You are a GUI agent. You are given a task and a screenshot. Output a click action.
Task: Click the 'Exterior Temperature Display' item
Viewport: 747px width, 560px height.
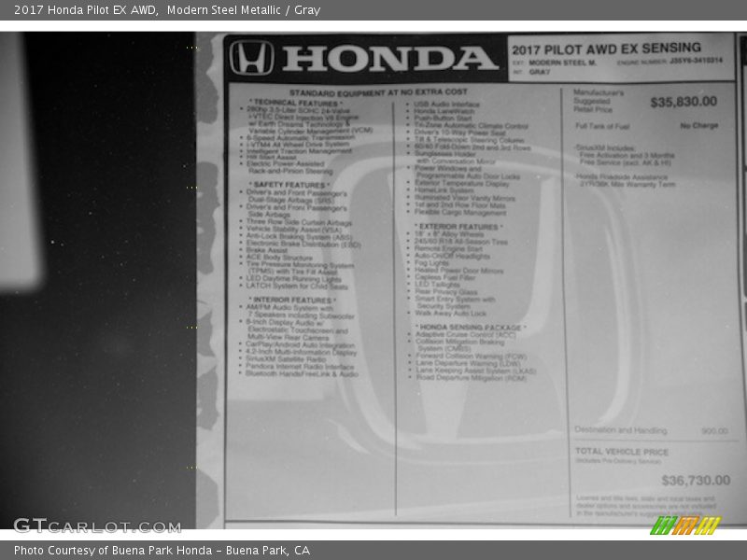tap(461, 183)
